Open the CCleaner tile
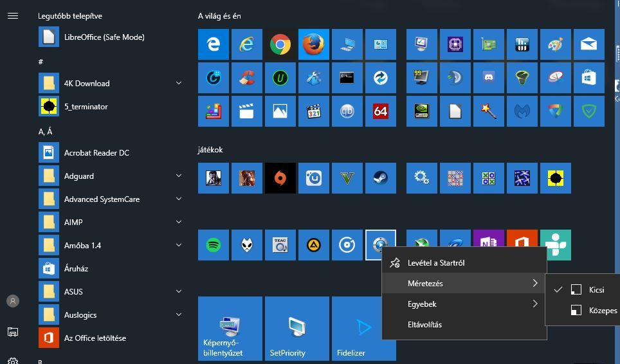 tap(247, 78)
